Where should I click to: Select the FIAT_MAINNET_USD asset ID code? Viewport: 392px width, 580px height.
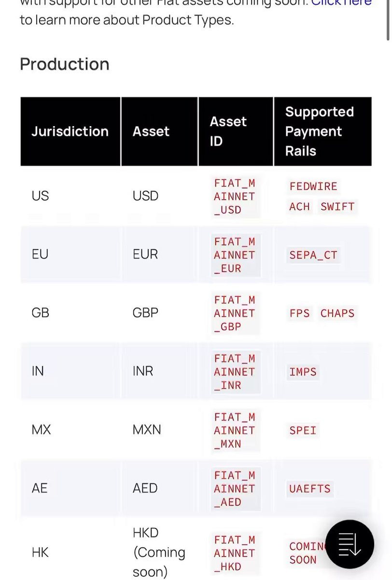(235, 197)
